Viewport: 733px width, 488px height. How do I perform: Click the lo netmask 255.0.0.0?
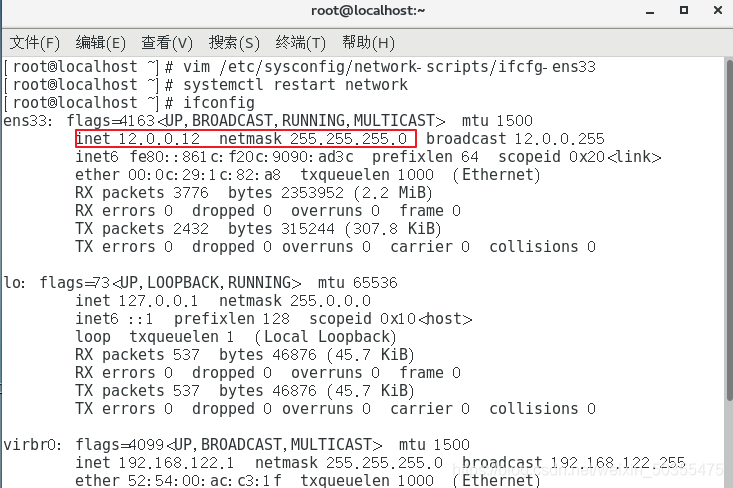coord(295,301)
